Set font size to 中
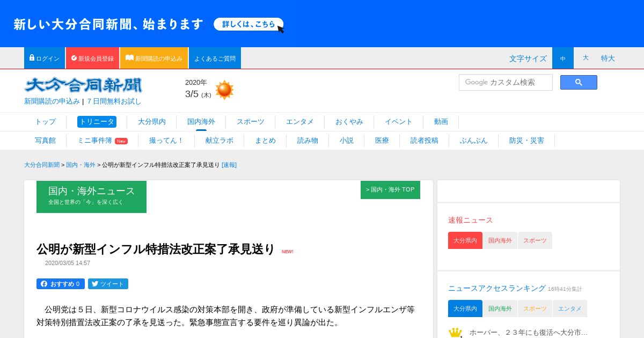Image resolution: width=644 pixels, height=338 pixels. click(563, 58)
